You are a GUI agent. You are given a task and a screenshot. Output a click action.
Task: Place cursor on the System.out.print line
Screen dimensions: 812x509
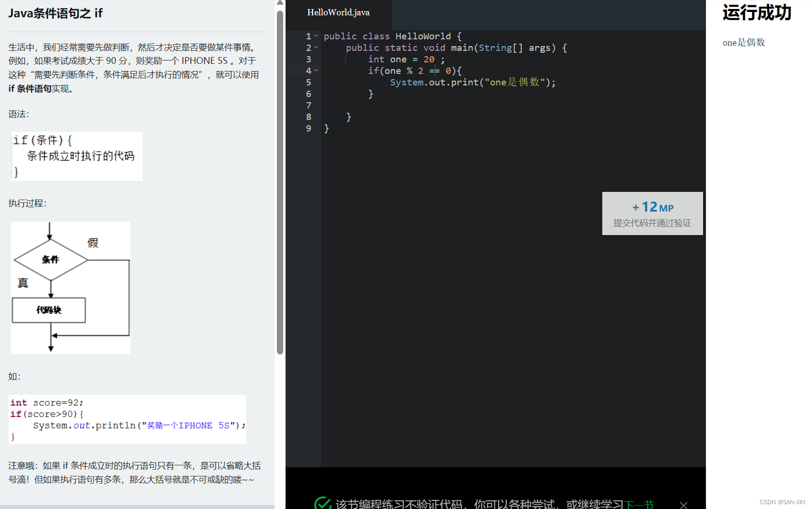point(473,83)
